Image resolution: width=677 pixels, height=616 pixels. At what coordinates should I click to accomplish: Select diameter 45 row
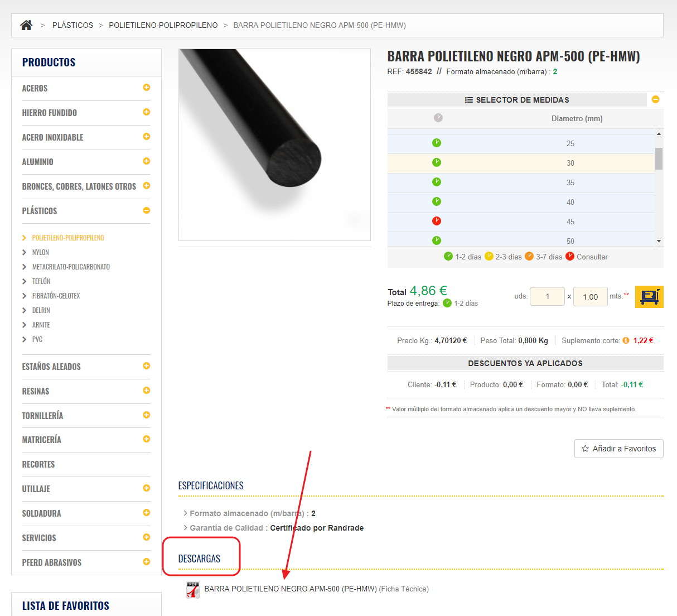point(521,222)
